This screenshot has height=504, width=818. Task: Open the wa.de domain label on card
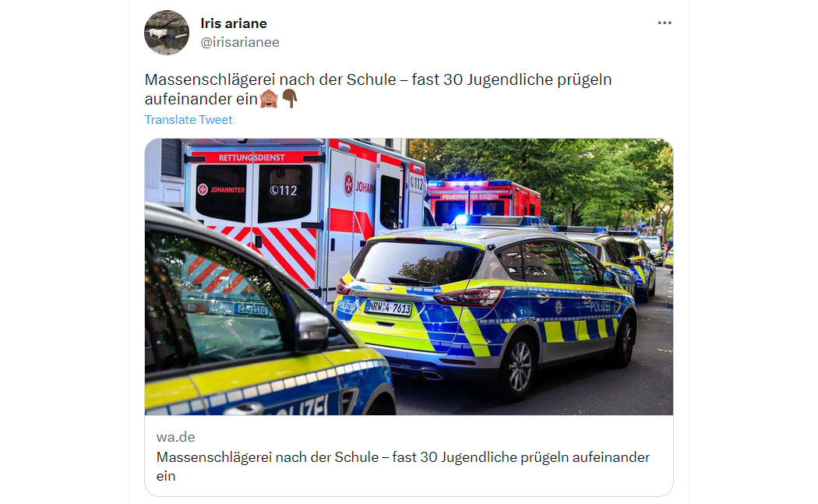click(176, 437)
